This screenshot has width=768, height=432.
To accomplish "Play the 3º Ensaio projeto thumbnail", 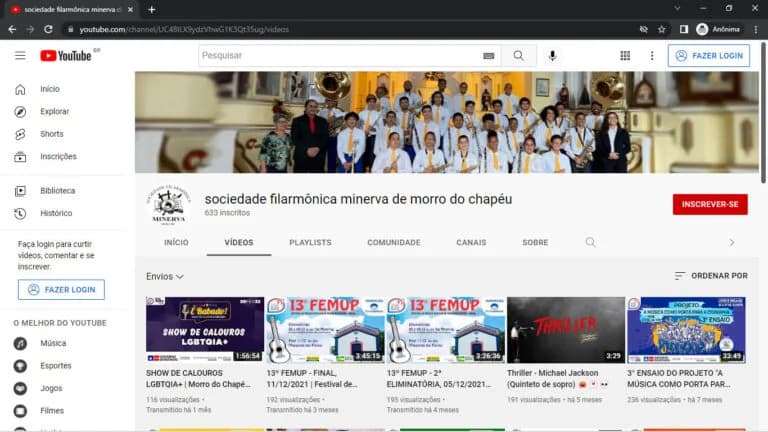I will click(687, 330).
